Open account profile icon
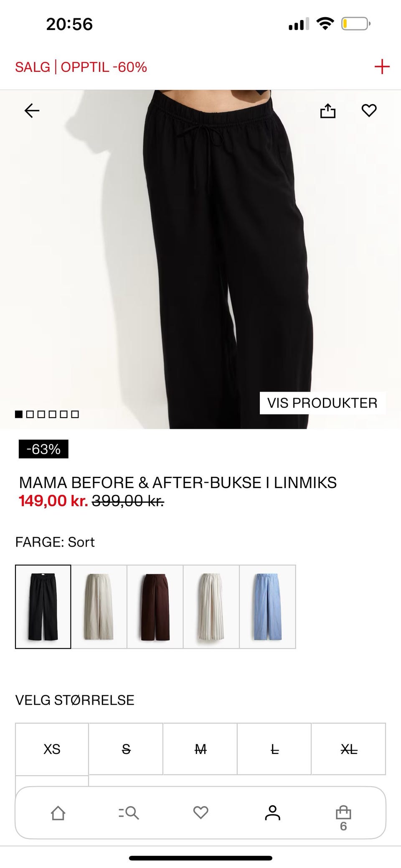Screen dimensions: 401x868 click(272, 813)
